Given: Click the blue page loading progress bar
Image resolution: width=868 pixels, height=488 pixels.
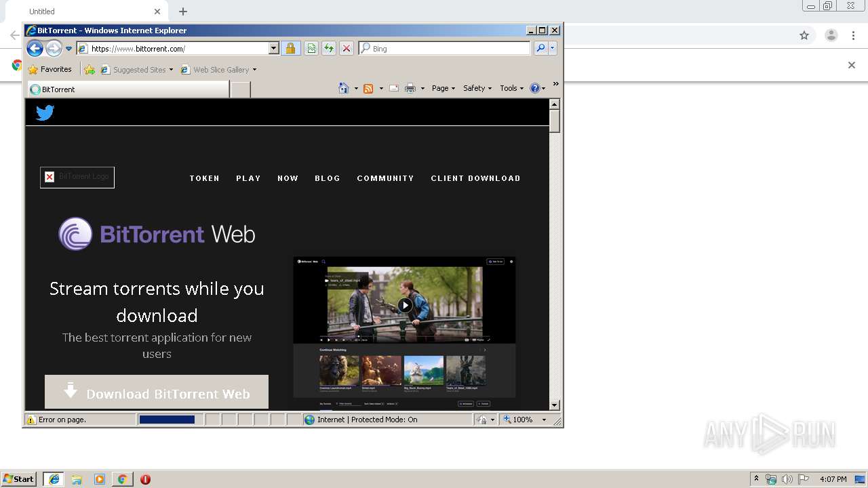Looking at the screenshot, I should click(167, 420).
